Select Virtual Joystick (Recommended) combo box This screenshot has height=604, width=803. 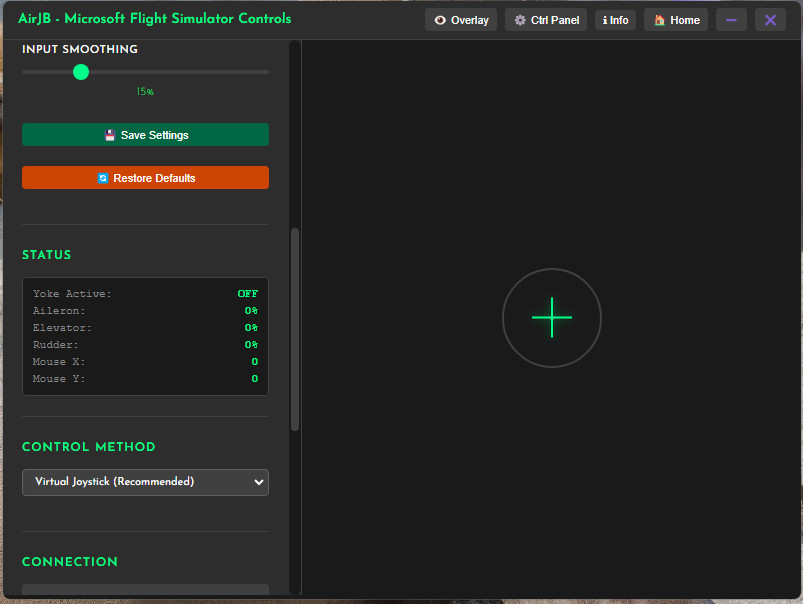pyautogui.click(x=145, y=482)
